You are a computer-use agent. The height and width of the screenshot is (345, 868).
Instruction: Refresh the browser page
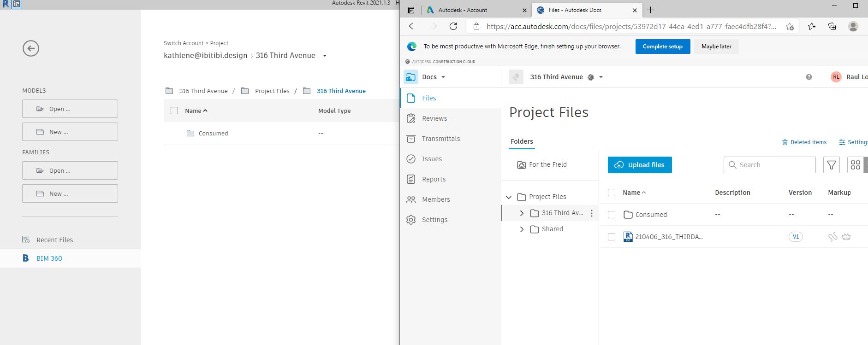point(453,26)
